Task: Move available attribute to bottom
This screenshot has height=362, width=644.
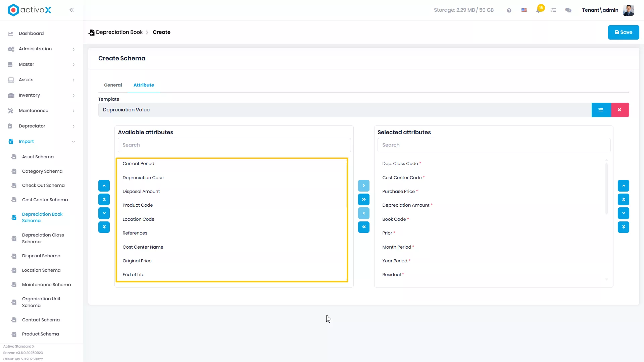Action: [104, 227]
